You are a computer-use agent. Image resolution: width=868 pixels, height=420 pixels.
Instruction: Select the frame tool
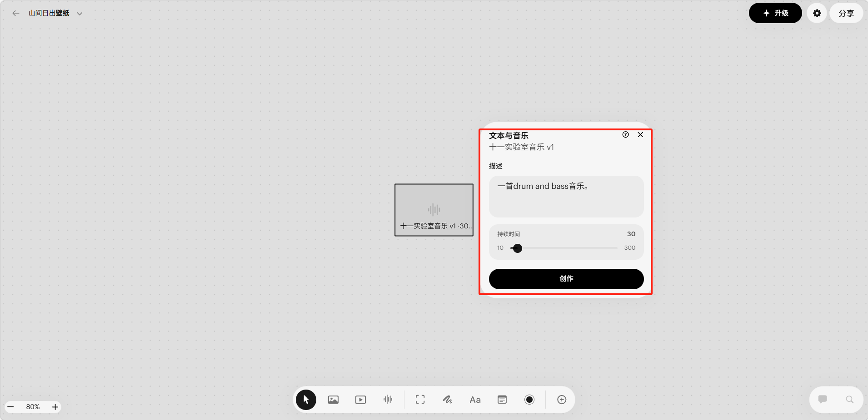coord(420,400)
